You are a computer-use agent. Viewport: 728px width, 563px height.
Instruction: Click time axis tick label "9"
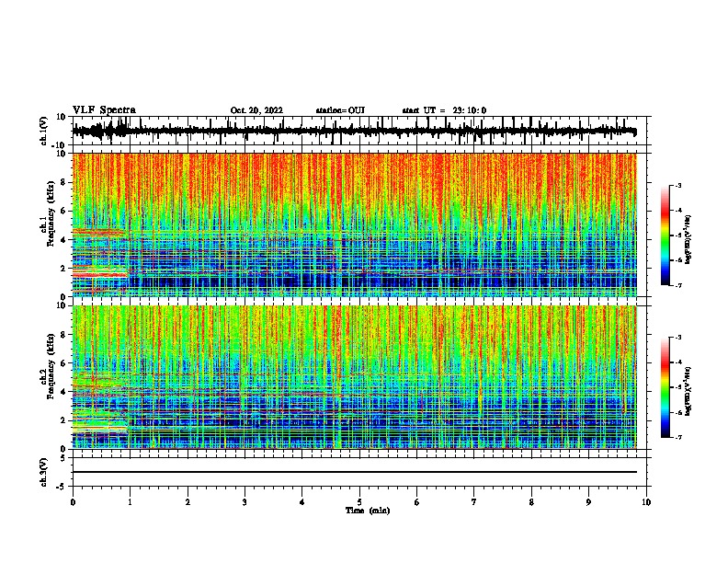tap(588, 502)
